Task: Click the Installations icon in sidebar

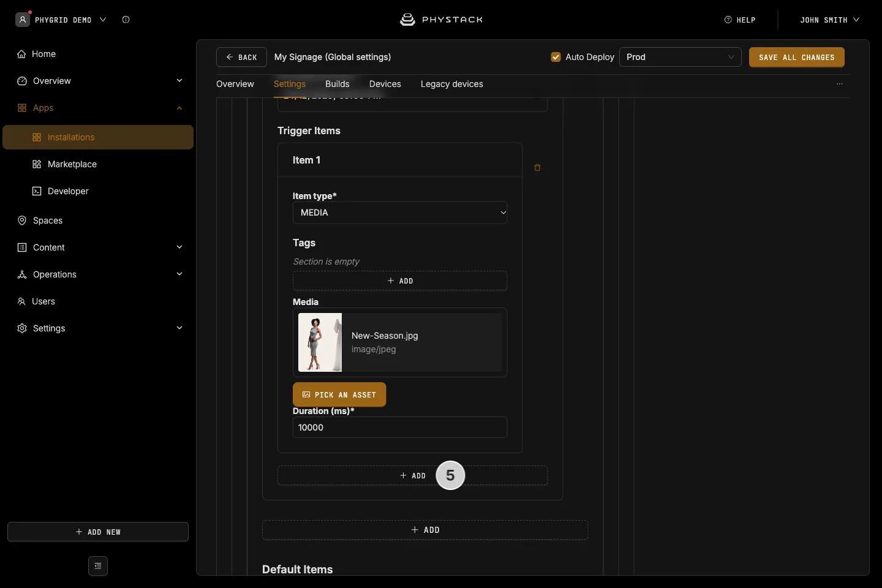Action: point(37,137)
